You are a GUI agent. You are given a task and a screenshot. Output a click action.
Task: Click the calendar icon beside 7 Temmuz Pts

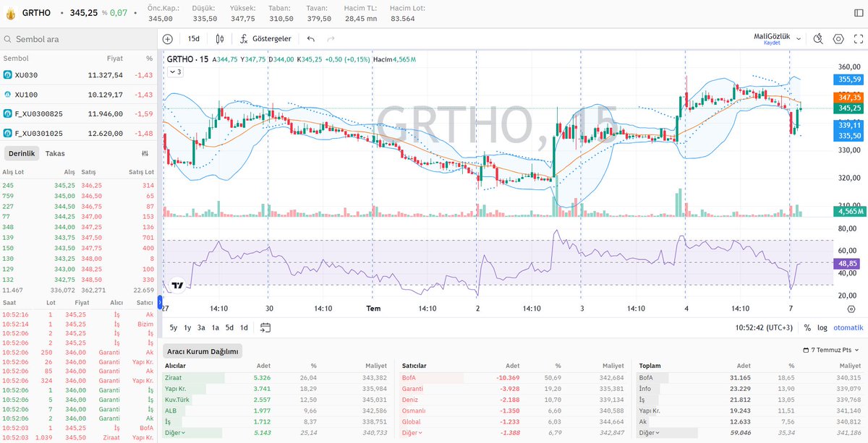[x=807, y=350]
